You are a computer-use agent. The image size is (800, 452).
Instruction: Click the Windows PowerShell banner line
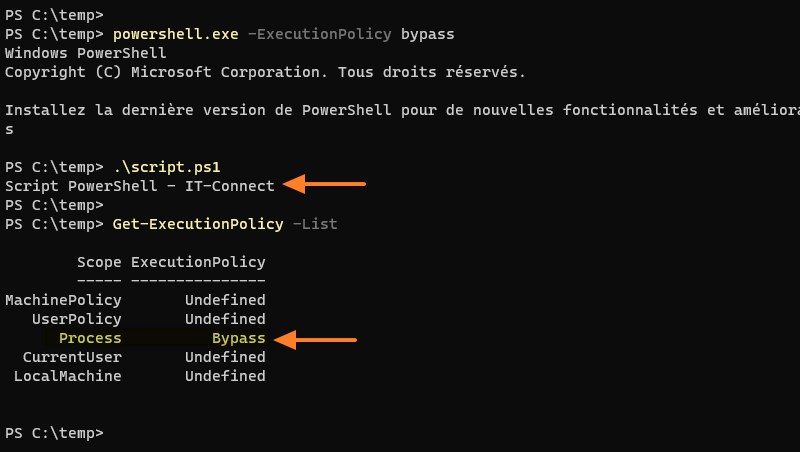[x=72, y=53]
